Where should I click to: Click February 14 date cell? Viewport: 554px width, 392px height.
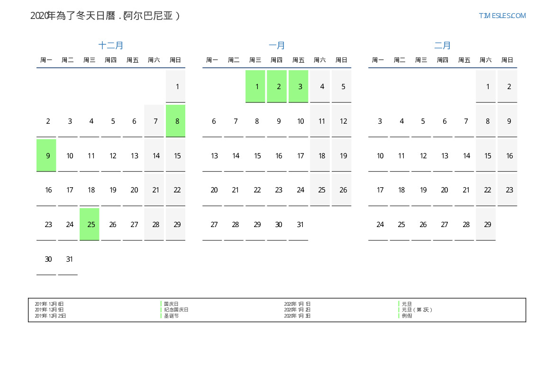coord(464,155)
